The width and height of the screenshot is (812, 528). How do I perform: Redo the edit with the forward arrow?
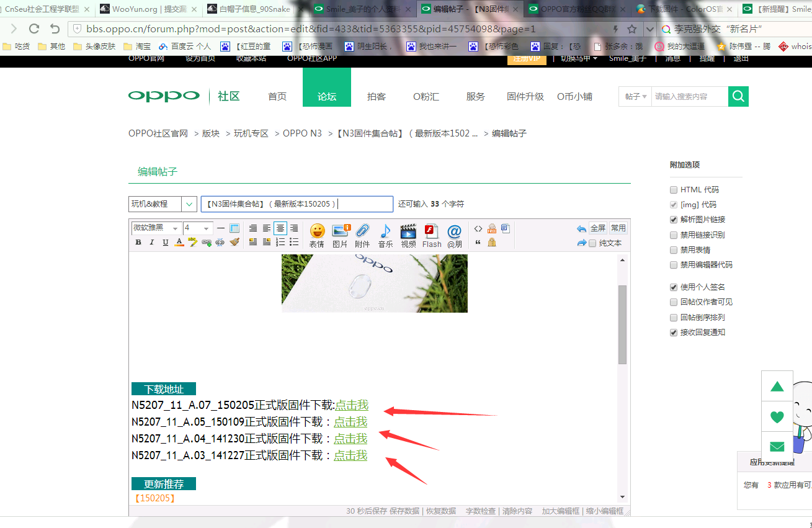581,243
